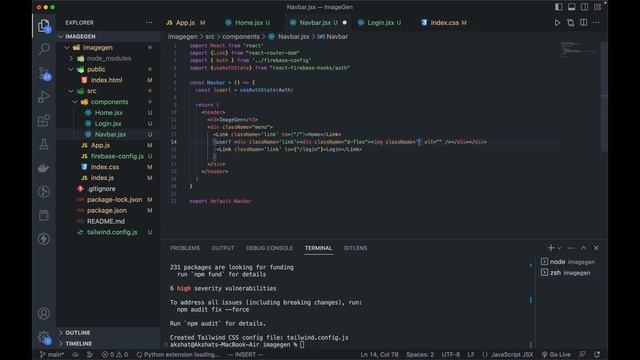Click main branch indicator in status bar
This screenshot has width=640, height=360.
coord(51,354)
